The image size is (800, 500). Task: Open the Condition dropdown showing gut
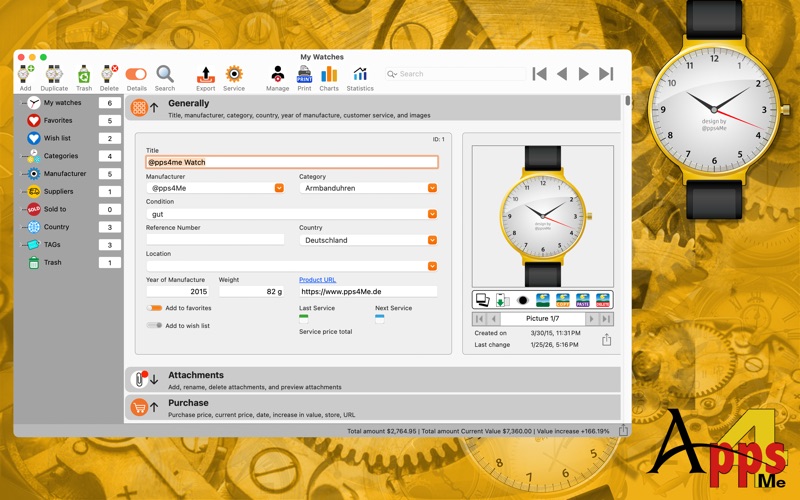[432, 214]
